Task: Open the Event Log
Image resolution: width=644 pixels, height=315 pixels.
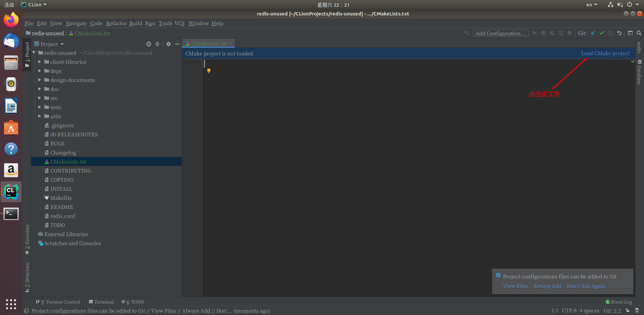Action: pos(619,302)
